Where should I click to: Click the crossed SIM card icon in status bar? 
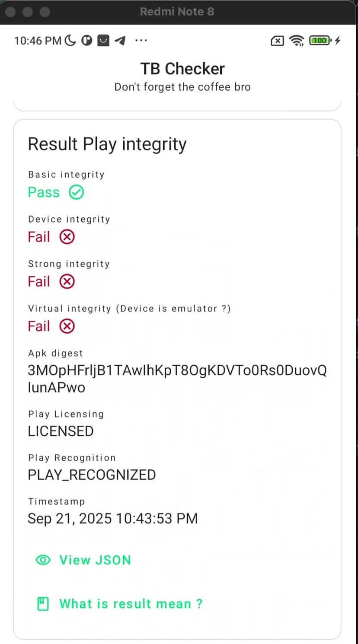(277, 40)
